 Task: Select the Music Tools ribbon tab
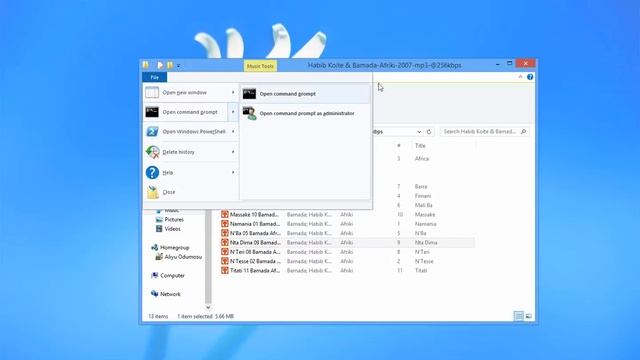[x=260, y=66]
